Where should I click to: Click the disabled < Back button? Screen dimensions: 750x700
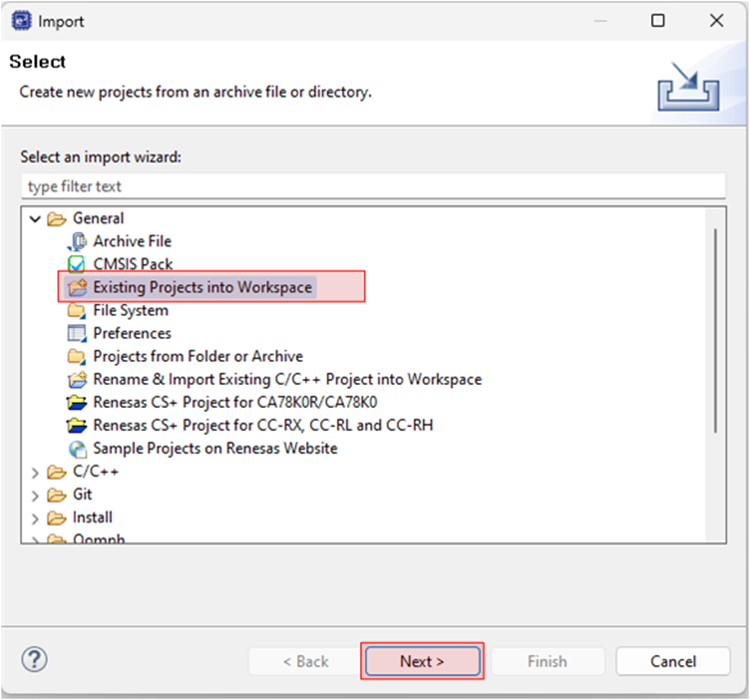(x=305, y=661)
